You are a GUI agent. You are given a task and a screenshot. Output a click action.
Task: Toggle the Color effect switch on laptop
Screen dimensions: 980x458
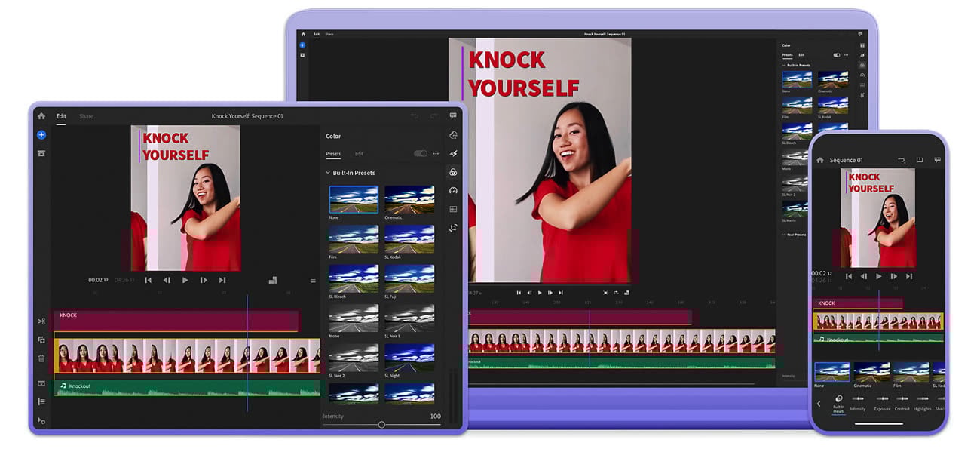(x=836, y=55)
